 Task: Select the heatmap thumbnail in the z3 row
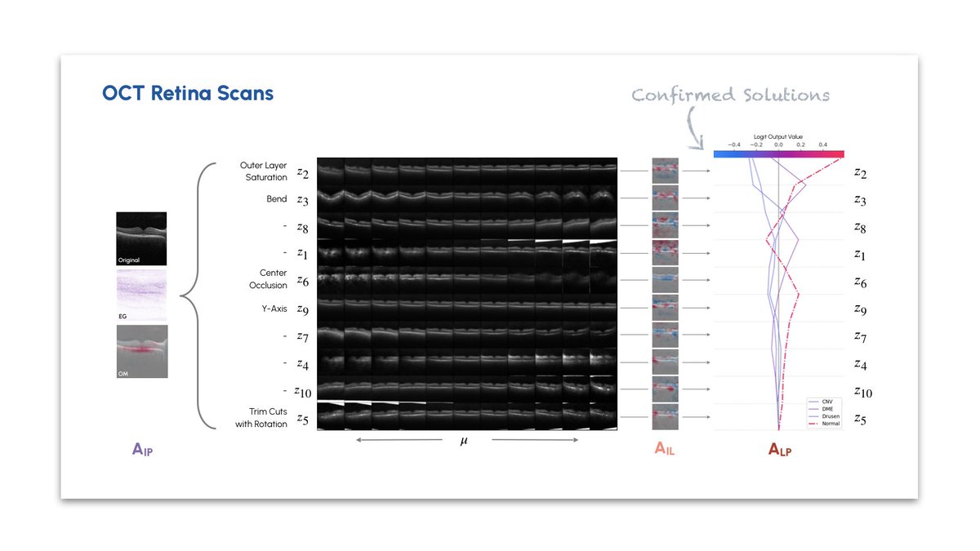[666, 198]
